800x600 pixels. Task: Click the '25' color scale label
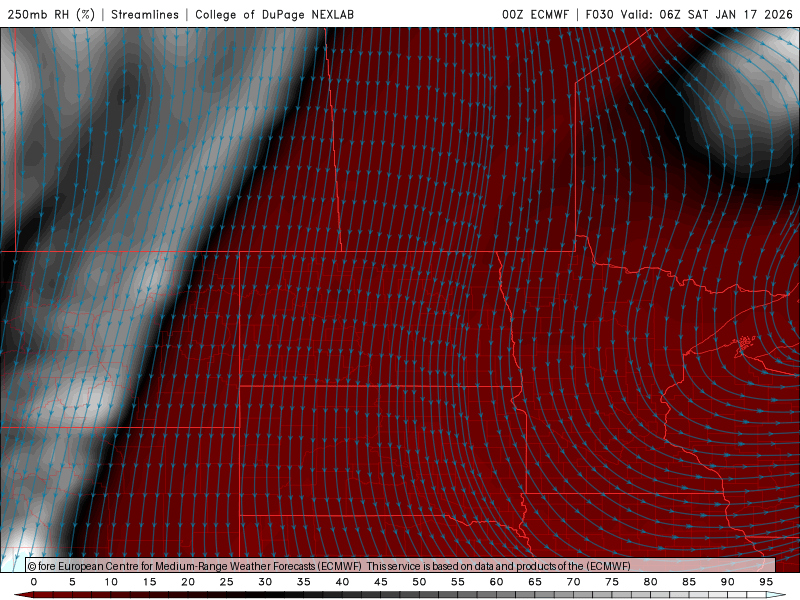227,582
